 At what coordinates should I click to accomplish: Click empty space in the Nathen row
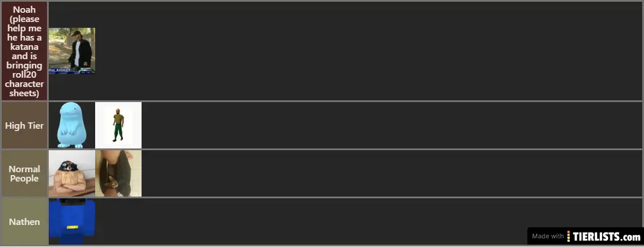point(290,221)
